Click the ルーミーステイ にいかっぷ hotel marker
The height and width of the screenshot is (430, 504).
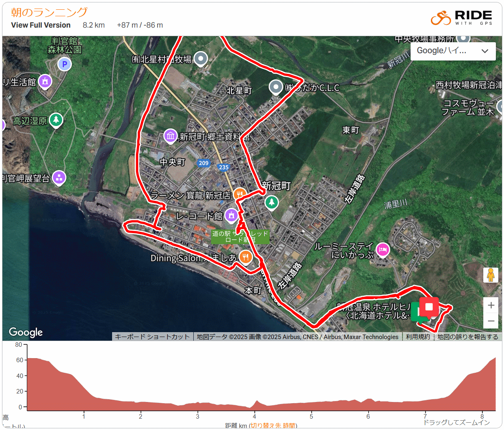pyautogui.click(x=383, y=250)
